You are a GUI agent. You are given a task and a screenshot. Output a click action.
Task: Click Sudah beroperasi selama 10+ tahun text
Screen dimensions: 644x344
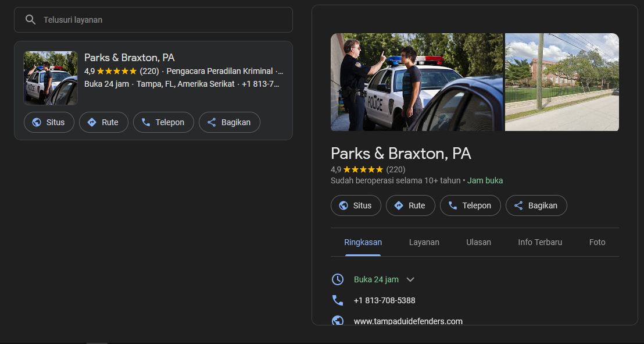(395, 180)
